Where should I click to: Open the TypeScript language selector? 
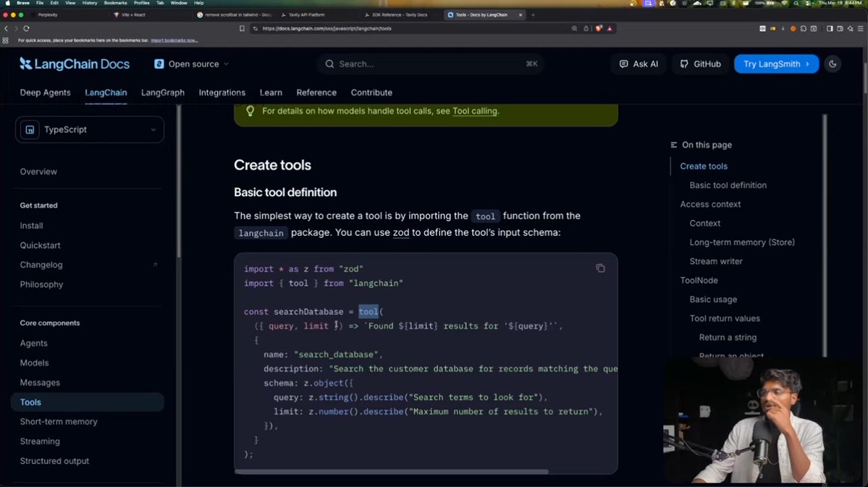pos(90,130)
